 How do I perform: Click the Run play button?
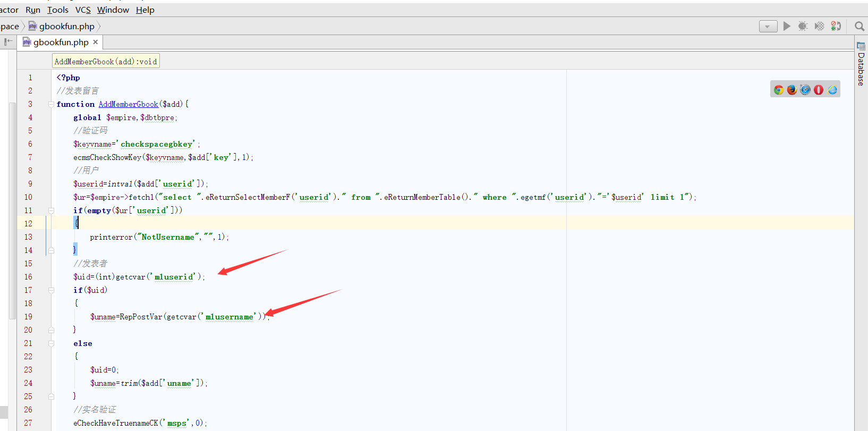pyautogui.click(x=787, y=26)
